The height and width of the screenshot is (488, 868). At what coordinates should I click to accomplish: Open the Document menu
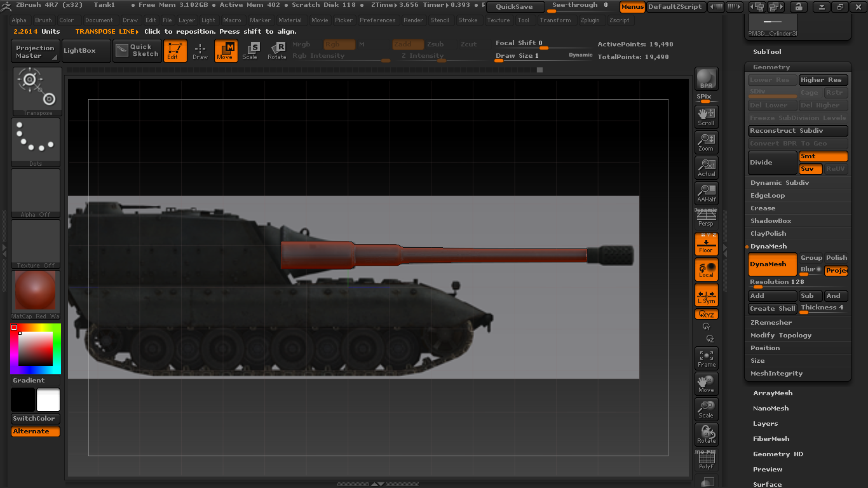coord(99,20)
